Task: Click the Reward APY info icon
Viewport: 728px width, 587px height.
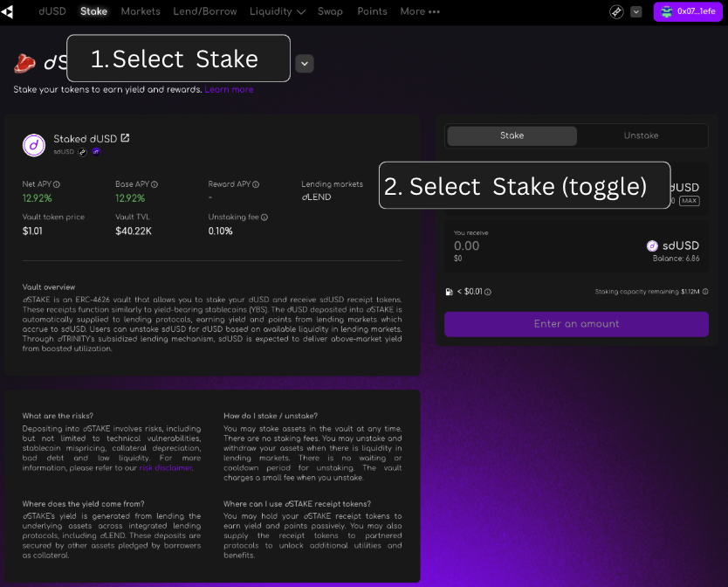Action: click(x=256, y=185)
